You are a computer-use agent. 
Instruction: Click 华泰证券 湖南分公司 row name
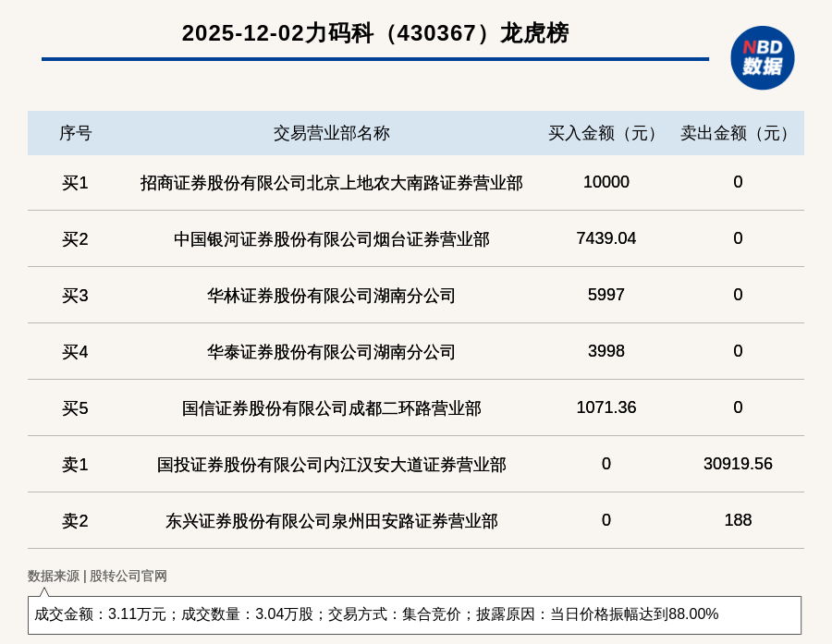coord(331,352)
